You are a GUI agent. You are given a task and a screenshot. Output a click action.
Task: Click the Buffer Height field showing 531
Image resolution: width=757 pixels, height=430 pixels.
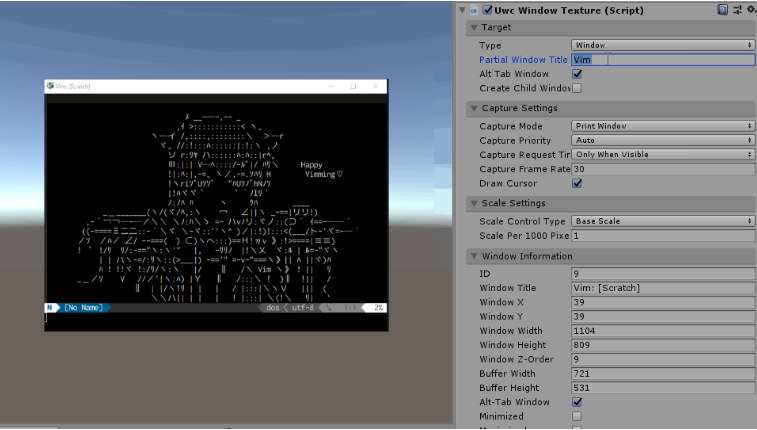click(663, 388)
